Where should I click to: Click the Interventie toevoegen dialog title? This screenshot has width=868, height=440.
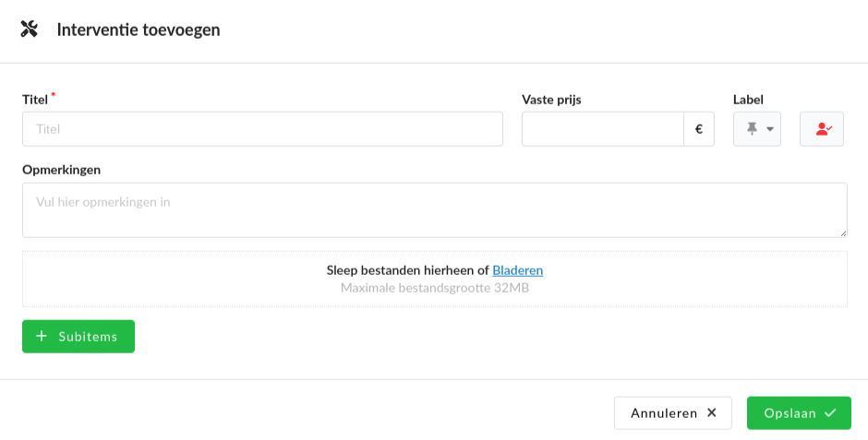tap(139, 30)
